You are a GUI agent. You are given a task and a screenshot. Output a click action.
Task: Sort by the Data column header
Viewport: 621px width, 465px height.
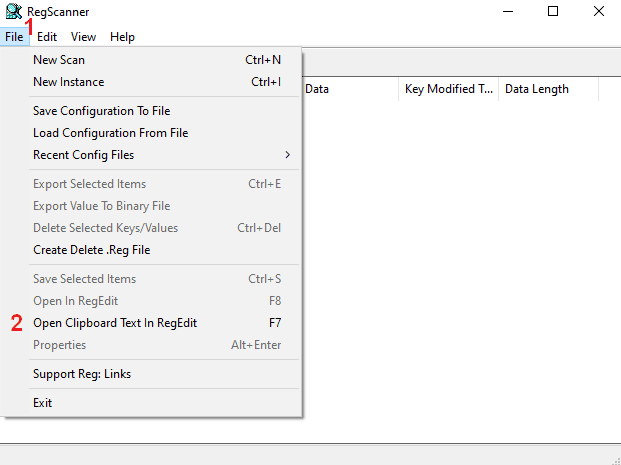point(350,89)
